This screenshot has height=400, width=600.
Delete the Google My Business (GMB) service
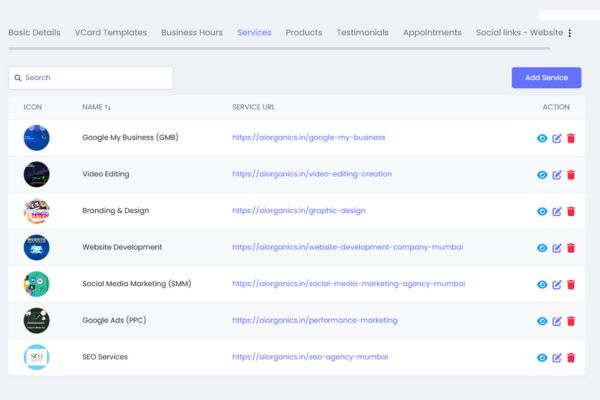click(571, 138)
